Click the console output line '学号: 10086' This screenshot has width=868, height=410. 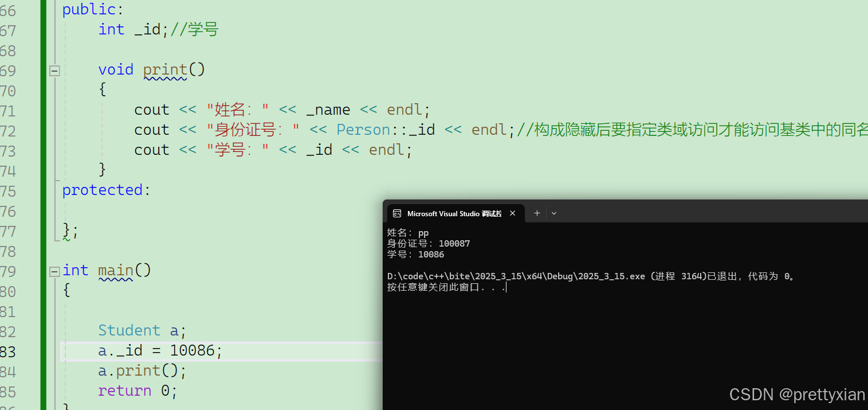coord(415,255)
